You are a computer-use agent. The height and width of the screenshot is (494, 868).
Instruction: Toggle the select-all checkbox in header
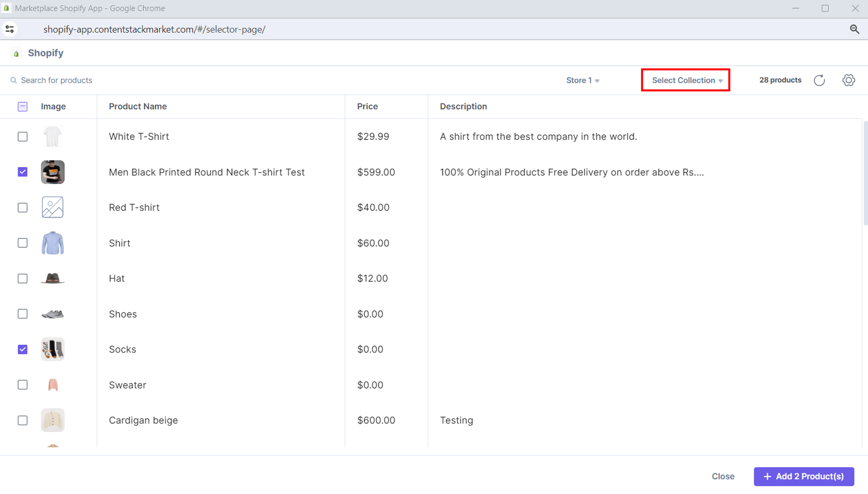click(23, 107)
